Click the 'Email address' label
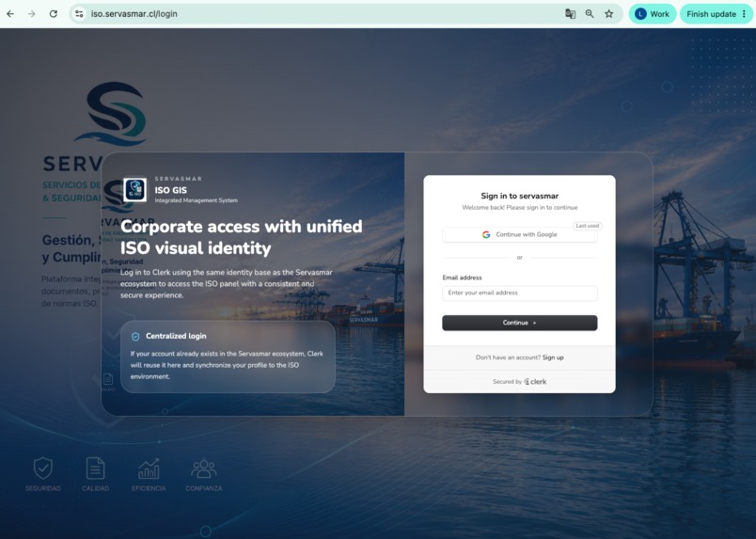 462,277
